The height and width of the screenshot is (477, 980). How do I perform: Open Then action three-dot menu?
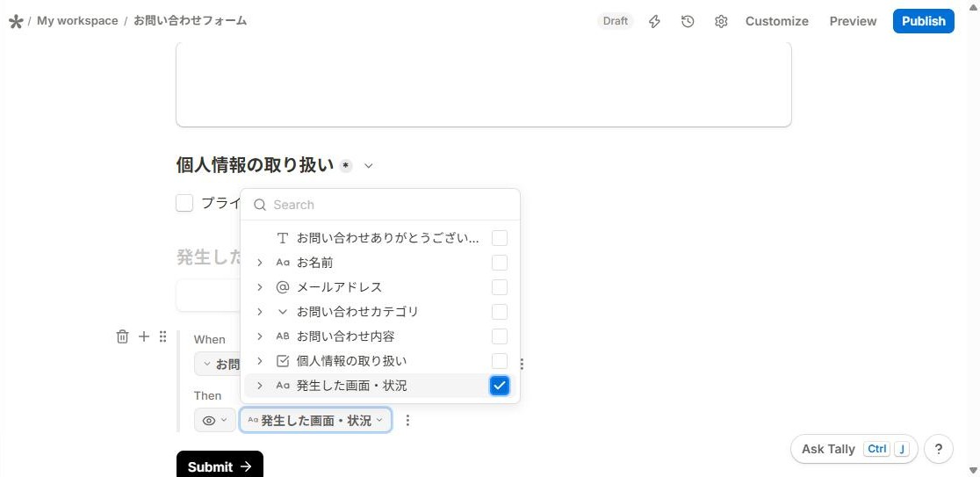pos(407,420)
